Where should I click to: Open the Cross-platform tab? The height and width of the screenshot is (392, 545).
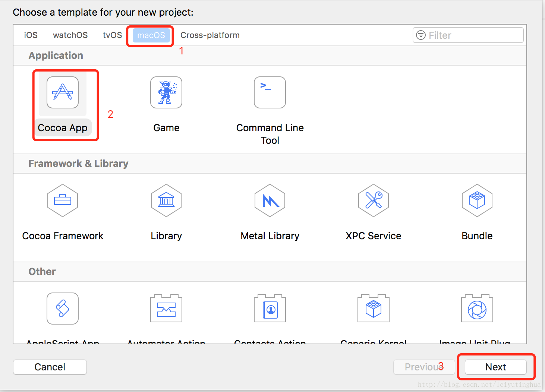click(x=210, y=35)
